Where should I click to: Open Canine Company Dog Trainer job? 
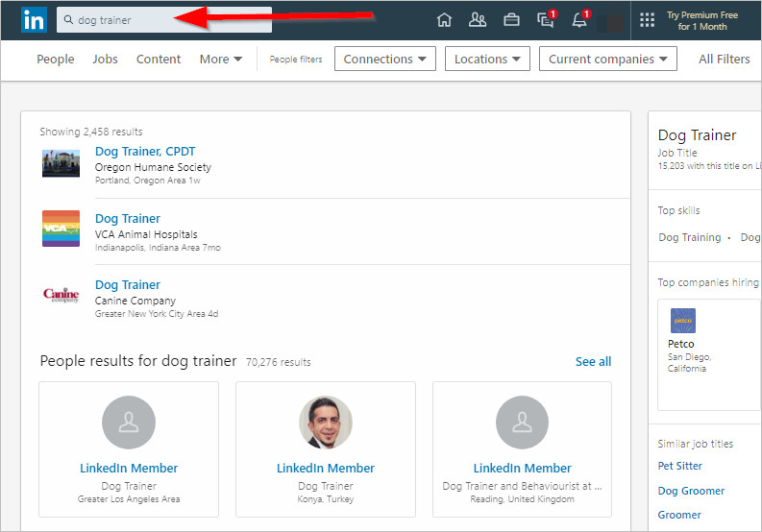coord(128,284)
